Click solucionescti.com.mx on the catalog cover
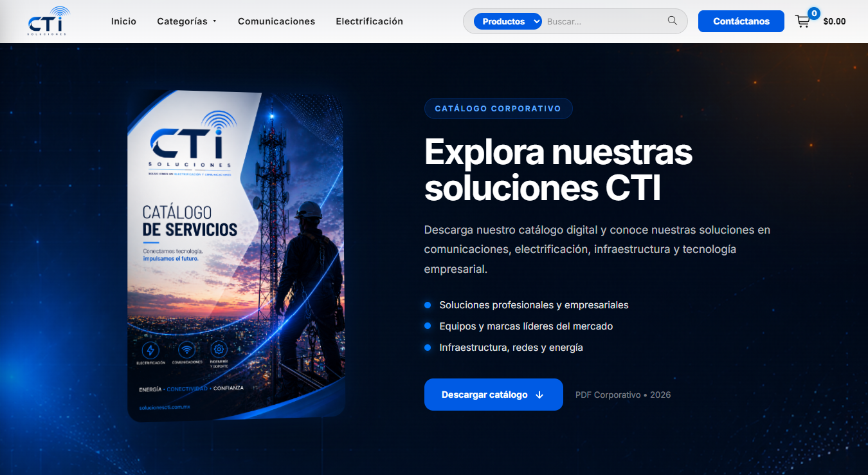Image resolution: width=868 pixels, height=475 pixels. coord(165,408)
